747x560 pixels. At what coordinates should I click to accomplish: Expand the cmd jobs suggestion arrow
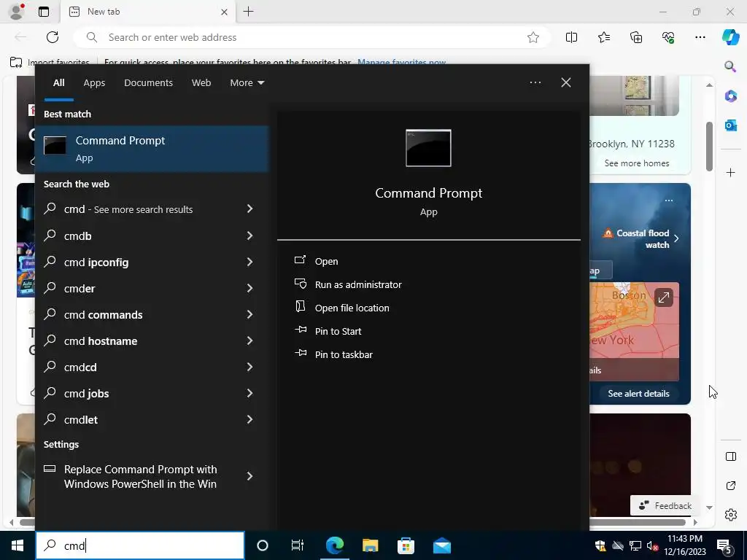pos(249,392)
